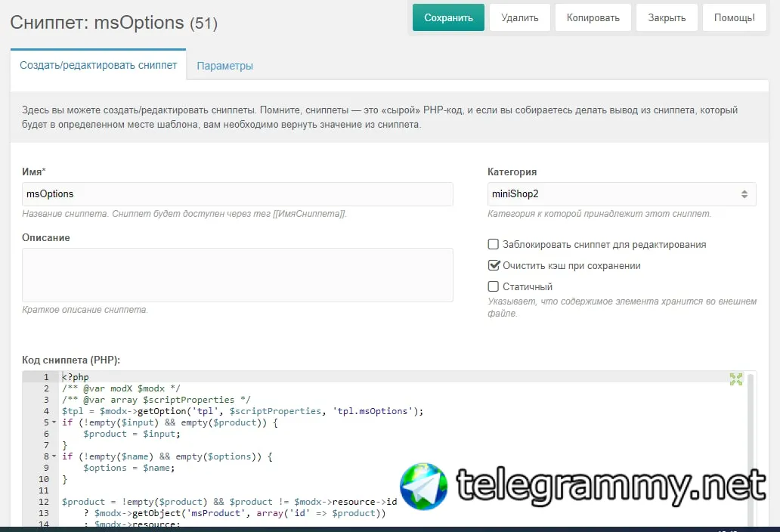Click the Категория combo box arrow
780x532 pixels.
click(744, 194)
